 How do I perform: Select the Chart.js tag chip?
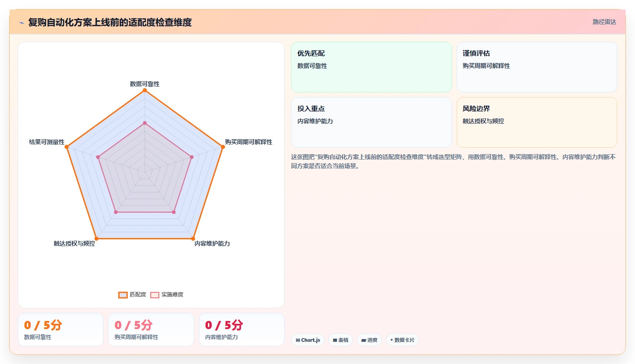pyautogui.click(x=308, y=340)
